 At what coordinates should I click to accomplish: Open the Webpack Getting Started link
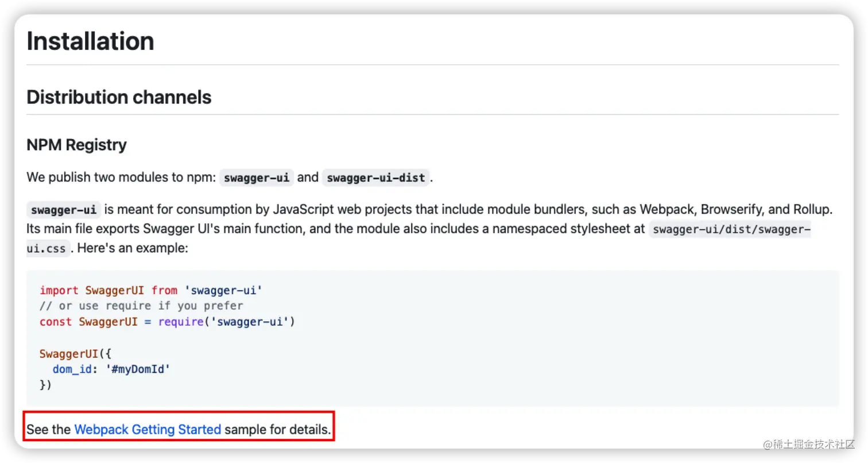click(x=148, y=429)
